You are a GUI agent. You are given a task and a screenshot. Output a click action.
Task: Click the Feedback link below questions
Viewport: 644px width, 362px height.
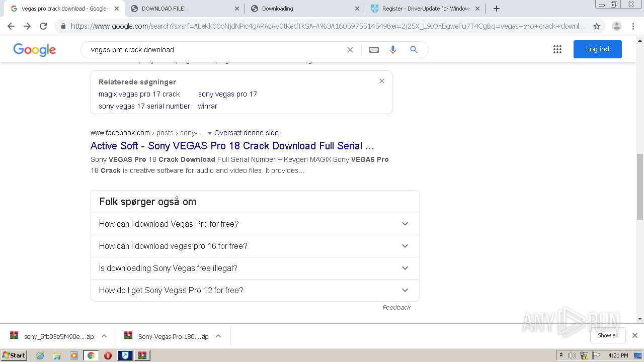point(396,307)
